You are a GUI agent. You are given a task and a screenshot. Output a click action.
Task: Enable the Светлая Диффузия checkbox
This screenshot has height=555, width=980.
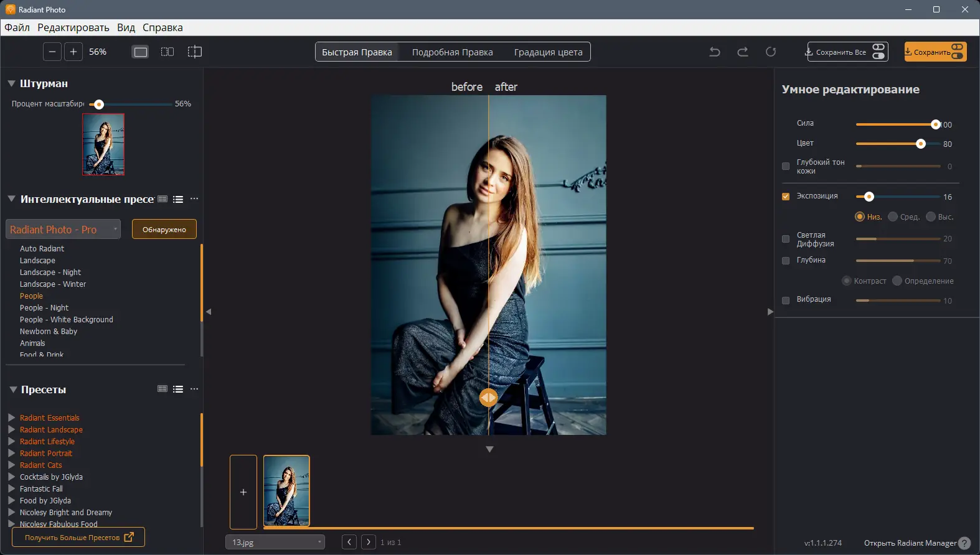786,239
